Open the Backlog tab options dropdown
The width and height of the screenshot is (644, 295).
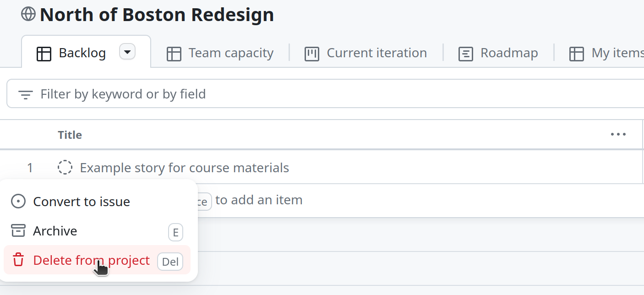[x=127, y=52]
